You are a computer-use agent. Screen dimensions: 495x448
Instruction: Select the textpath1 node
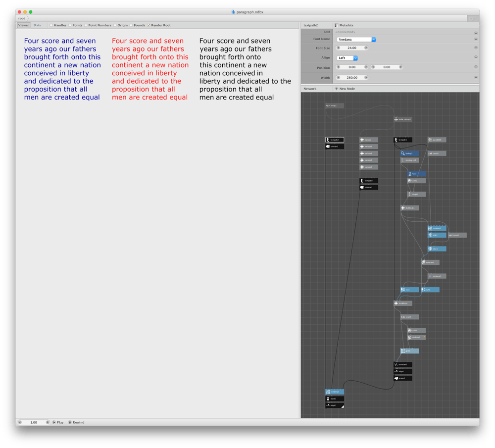click(x=403, y=140)
